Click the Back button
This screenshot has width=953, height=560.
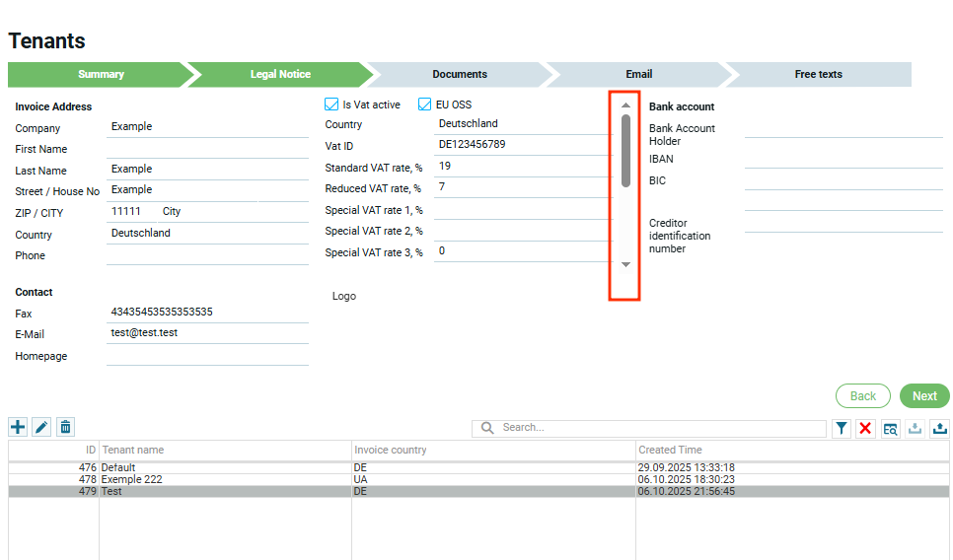click(862, 395)
